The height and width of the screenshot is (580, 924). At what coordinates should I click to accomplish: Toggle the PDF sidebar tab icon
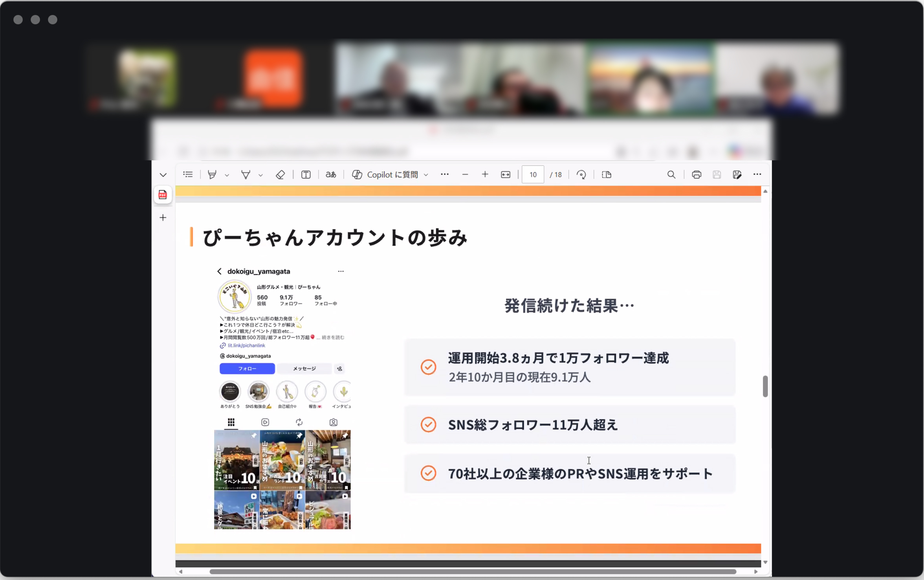(163, 195)
